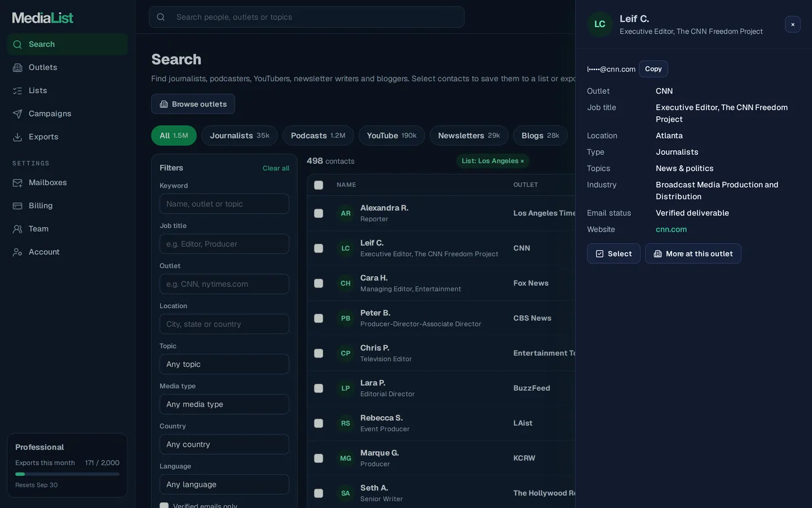The height and width of the screenshot is (508, 812).
Task: Click the Fox News outlet cell
Action: click(531, 283)
